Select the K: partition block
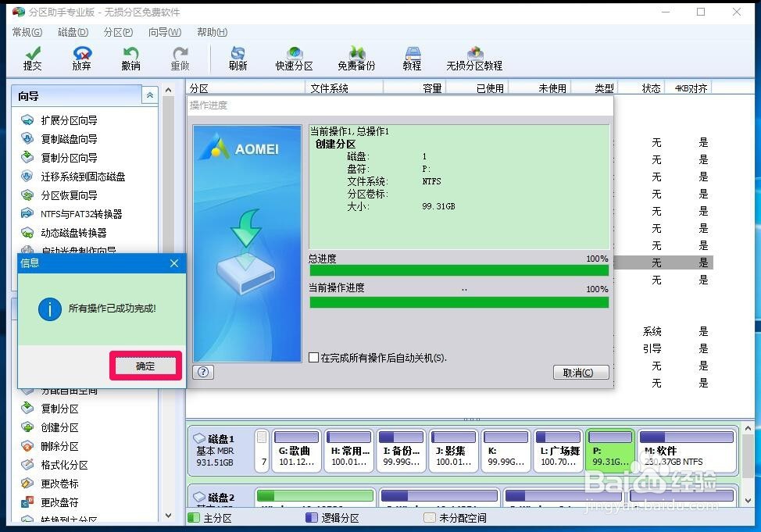Screen dimensions: 761x532 tap(506, 451)
